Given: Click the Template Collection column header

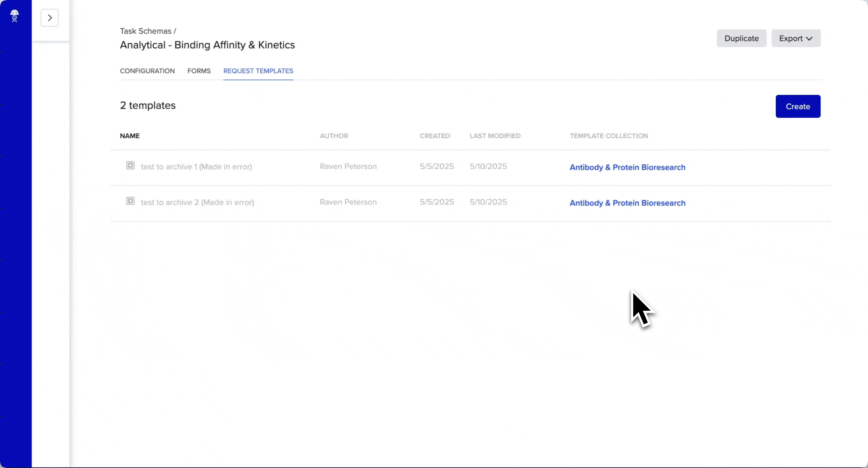Looking at the screenshot, I should click(608, 136).
